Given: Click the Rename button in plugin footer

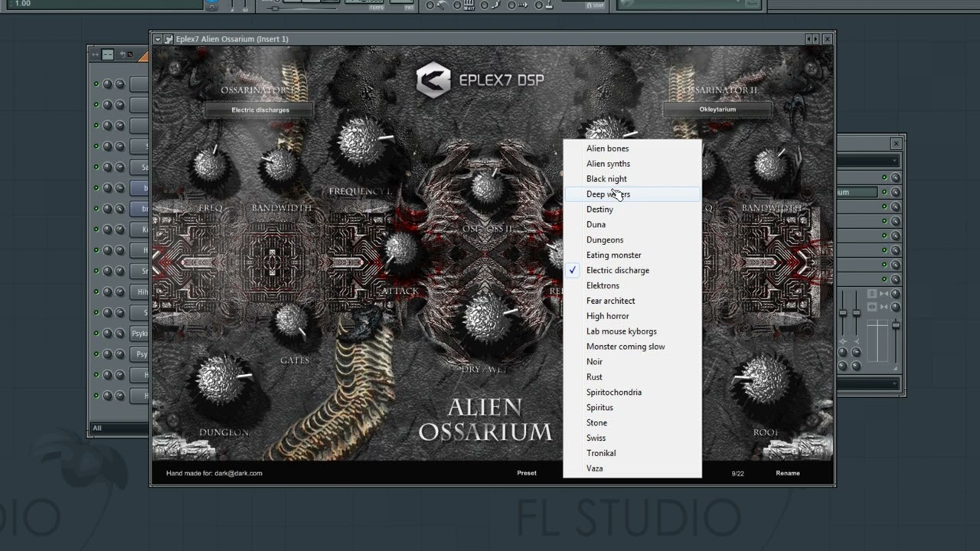Looking at the screenshot, I should [788, 473].
